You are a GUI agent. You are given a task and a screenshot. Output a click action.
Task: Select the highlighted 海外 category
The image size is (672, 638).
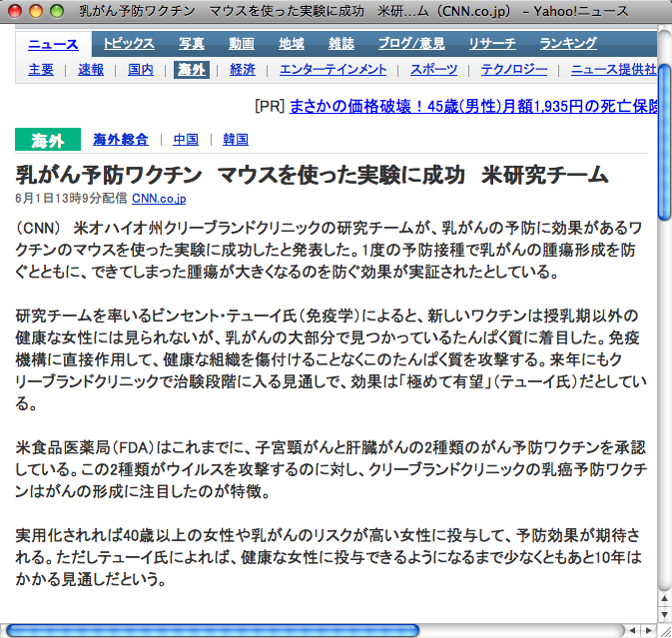tap(192, 70)
